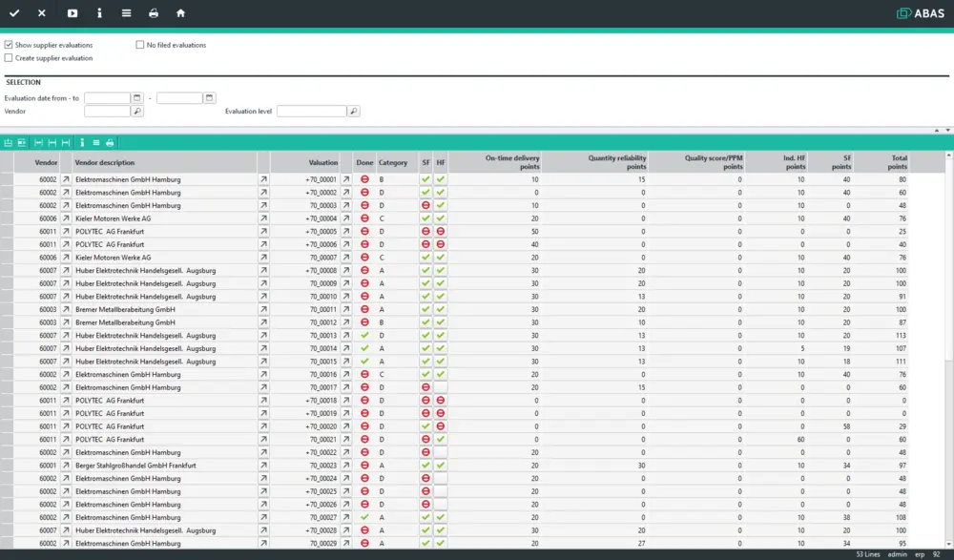This screenshot has width=954, height=560.
Task: Click vendor number 60001
Action: pos(48,466)
